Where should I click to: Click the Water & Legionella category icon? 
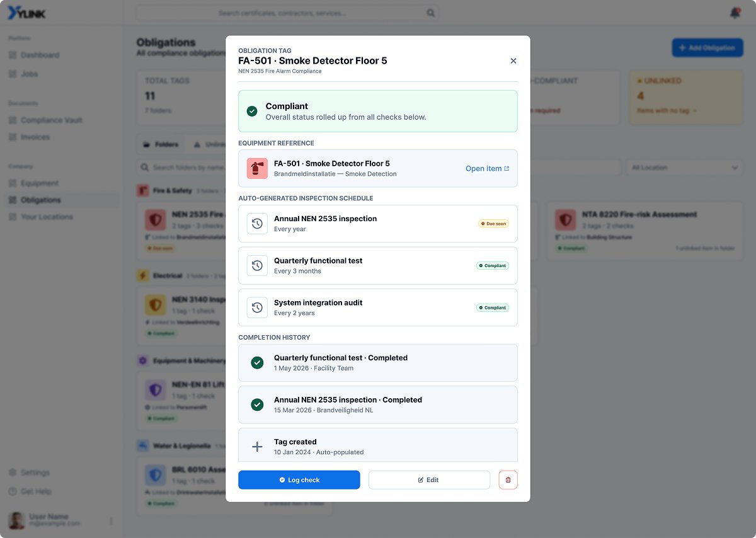[x=143, y=446]
